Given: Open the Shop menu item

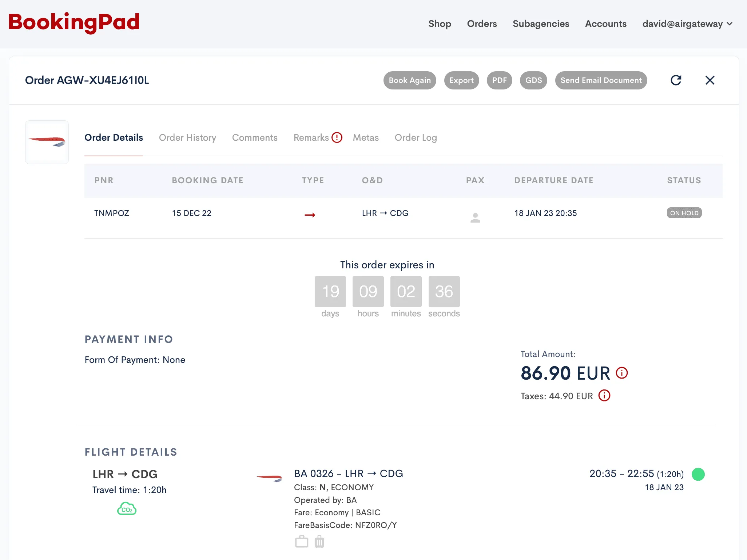Looking at the screenshot, I should 440,24.
